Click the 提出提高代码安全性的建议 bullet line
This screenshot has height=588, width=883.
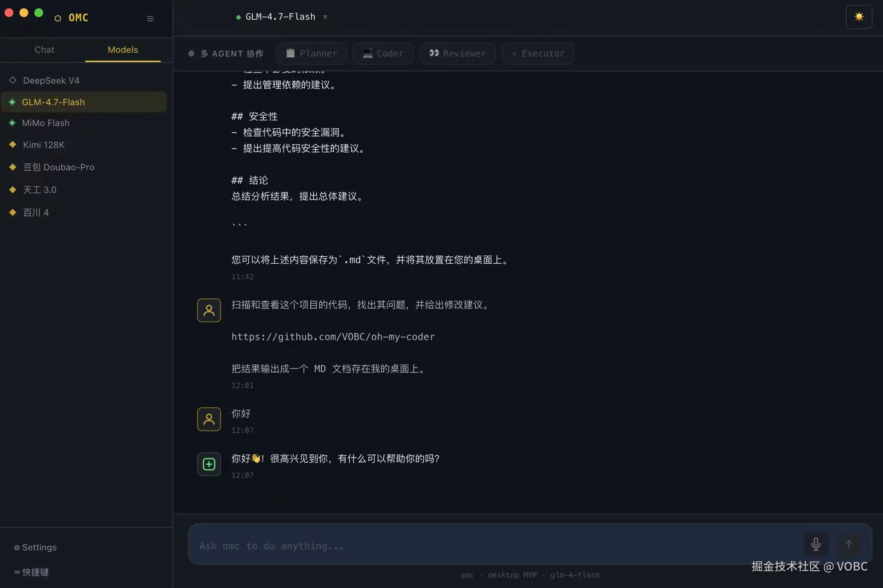[x=298, y=149]
